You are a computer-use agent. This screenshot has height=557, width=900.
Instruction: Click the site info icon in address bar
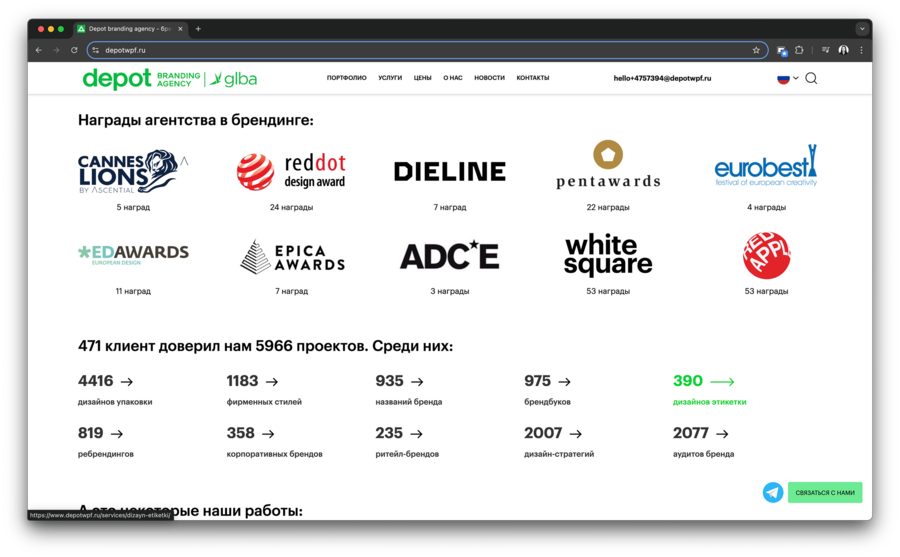(x=96, y=51)
